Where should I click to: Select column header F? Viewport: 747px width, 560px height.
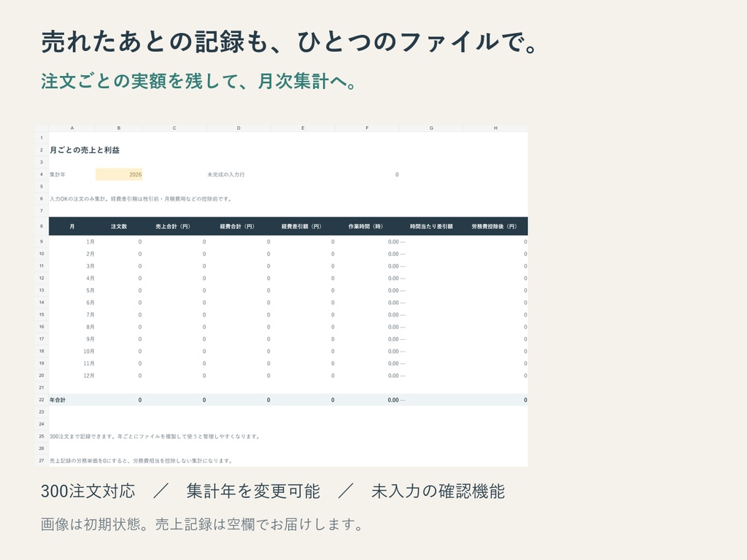(x=368, y=128)
